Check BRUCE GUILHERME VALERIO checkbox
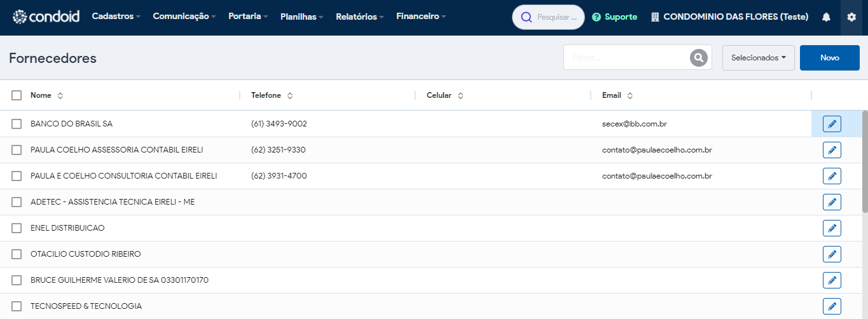The width and height of the screenshot is (868, 319). 17,280
